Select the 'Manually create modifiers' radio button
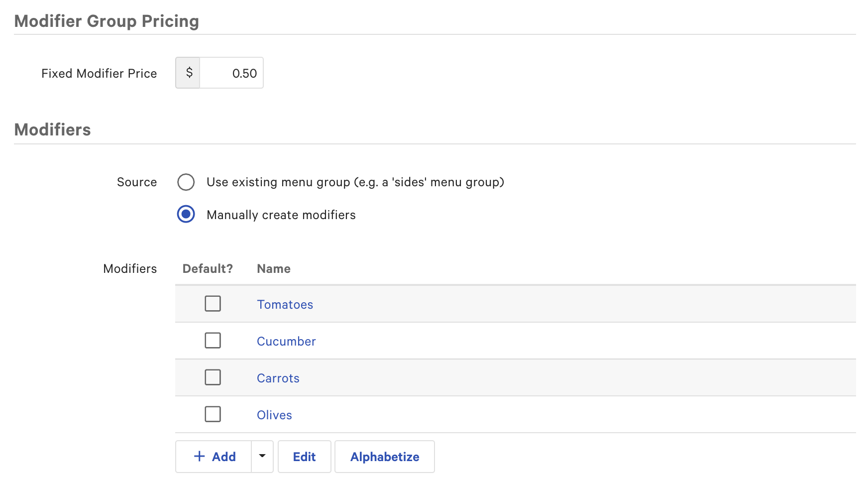The width and height of the screenshot is (868, 483). coord(186,215)
